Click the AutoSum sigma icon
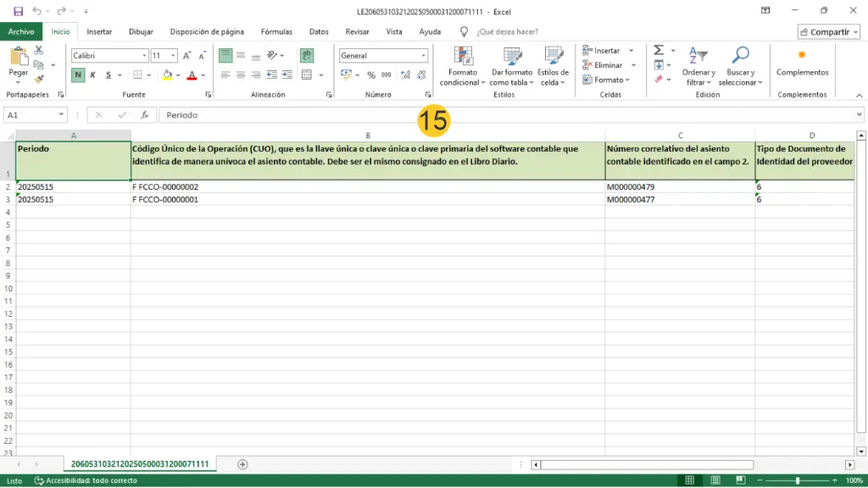 [x=659, y=51]
